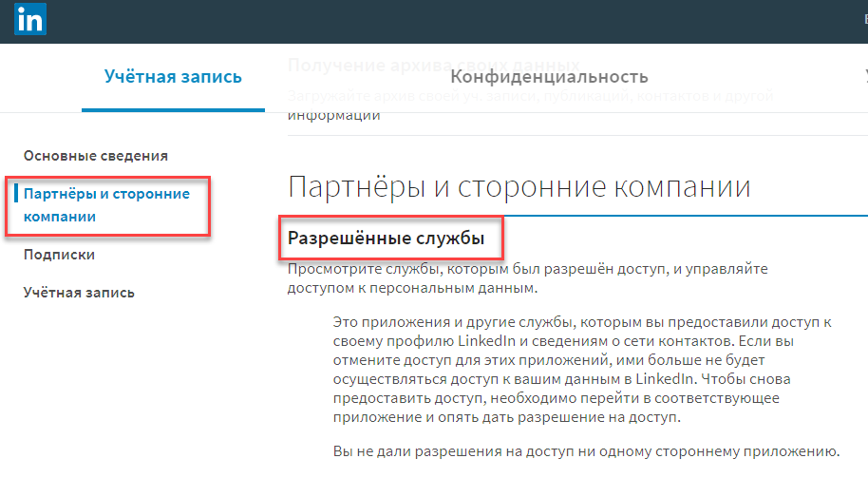Click the LinkedIn logo icon
868x497 pixels.
[29, 19]
